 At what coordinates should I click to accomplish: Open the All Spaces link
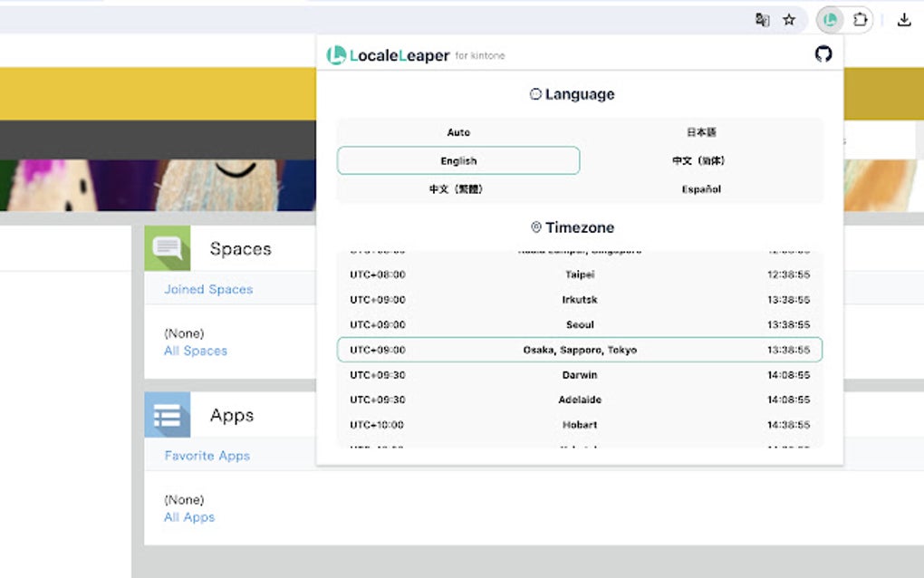coord(196,352)
